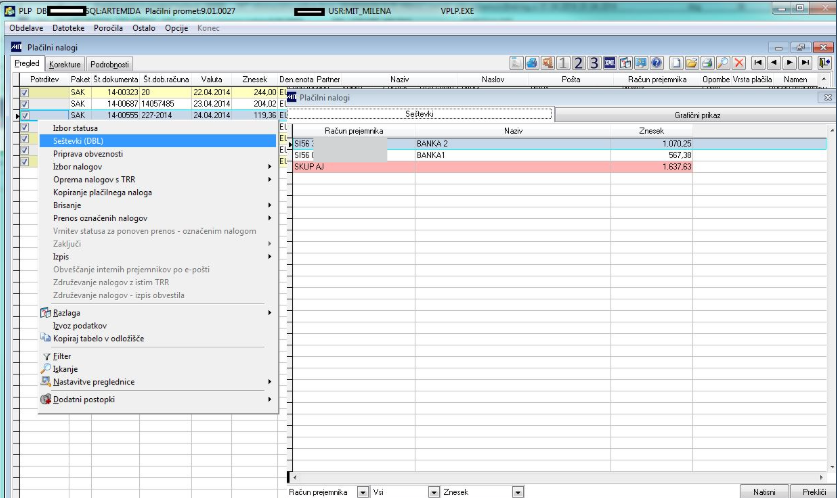Open the Znesek dropdown at bottom

click(x=518, y=492)
